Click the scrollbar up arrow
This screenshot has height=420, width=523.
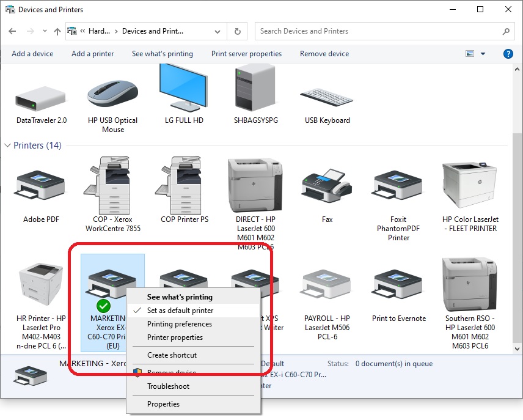pos(517,70)
